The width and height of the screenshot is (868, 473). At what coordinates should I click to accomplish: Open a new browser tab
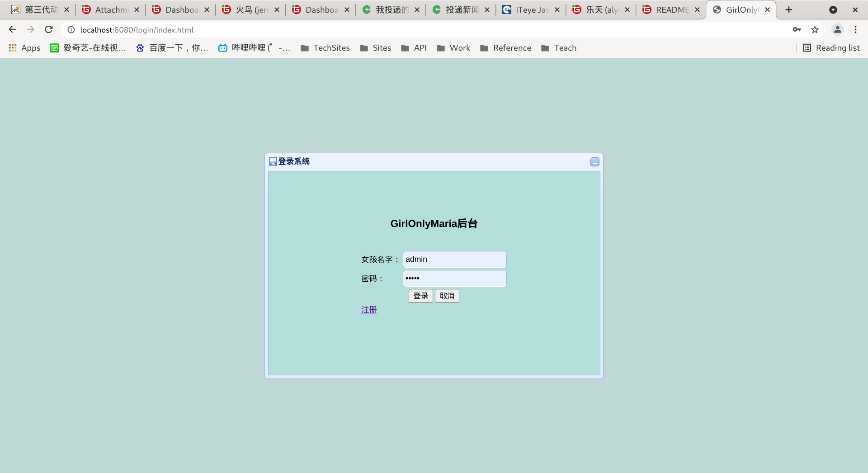click(x=789, y=9)
